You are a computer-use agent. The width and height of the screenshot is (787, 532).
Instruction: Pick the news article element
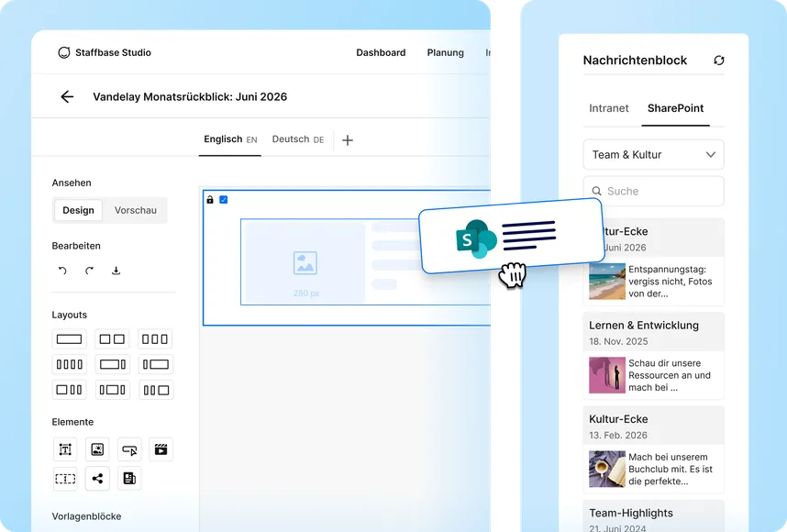tap(129, 479)
